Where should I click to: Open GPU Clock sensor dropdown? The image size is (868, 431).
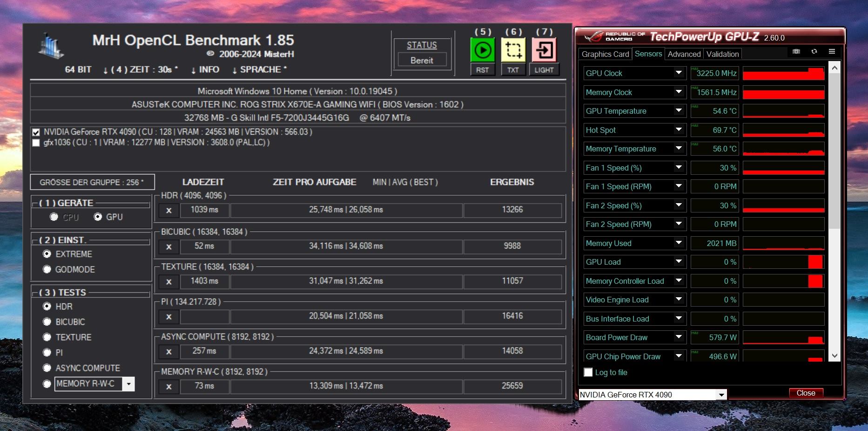point(679,73)
